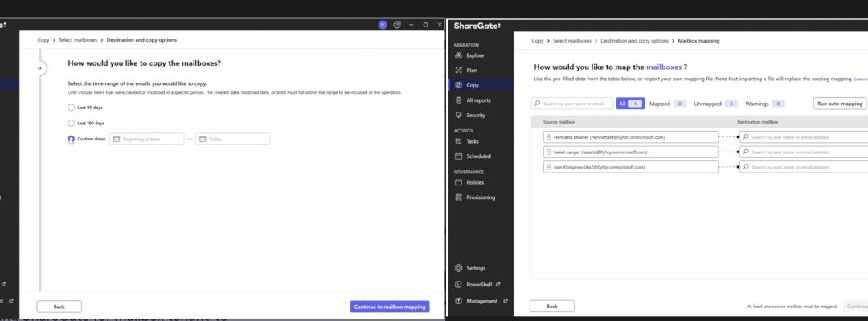This screenshot has width=868, height=321.
Task: Click Continue to mailbox mapping
Action: click(x=390, y=307)
